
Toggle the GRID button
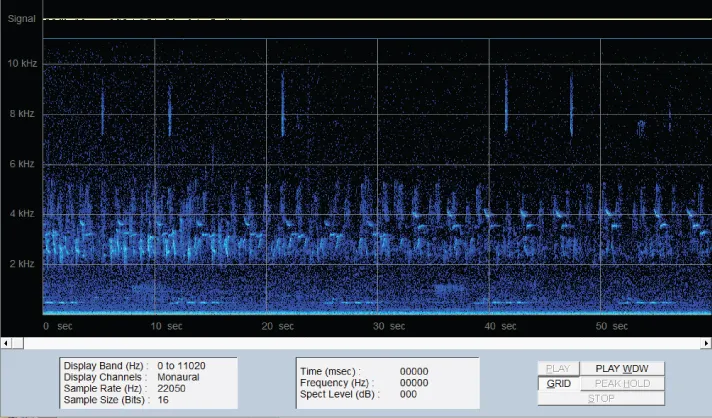pyautogui.click(x=559, y=384)
